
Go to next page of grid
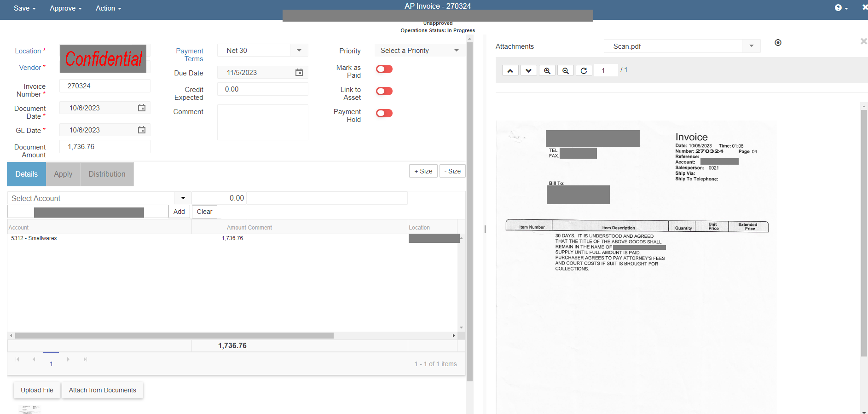click(68, 359)
